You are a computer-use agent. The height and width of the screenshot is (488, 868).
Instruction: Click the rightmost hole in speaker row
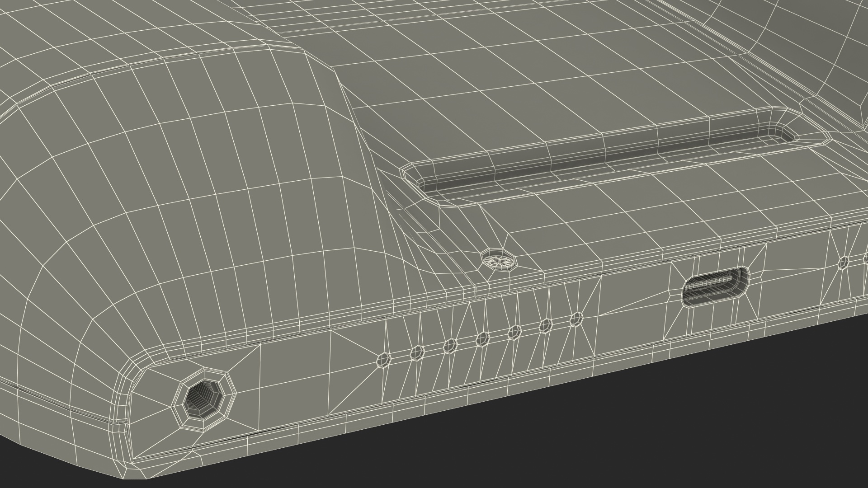[x=576, y=319]
